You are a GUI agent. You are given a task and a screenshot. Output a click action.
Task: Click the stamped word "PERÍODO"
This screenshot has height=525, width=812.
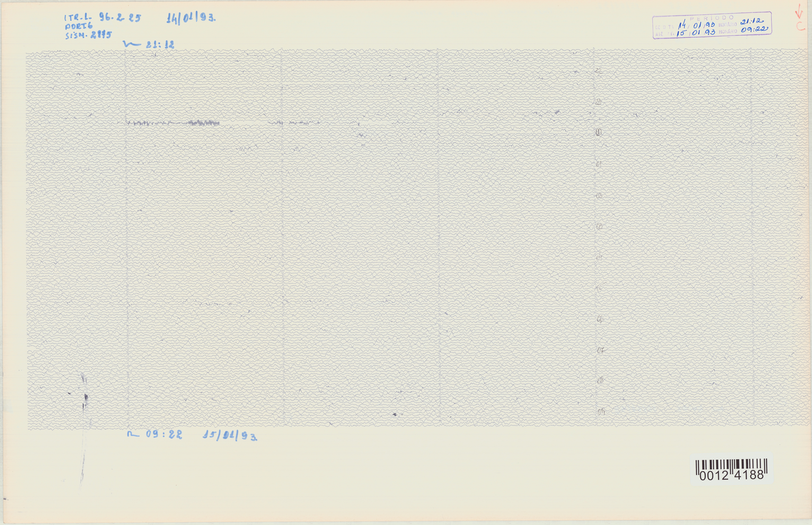(x=712, y=18)
